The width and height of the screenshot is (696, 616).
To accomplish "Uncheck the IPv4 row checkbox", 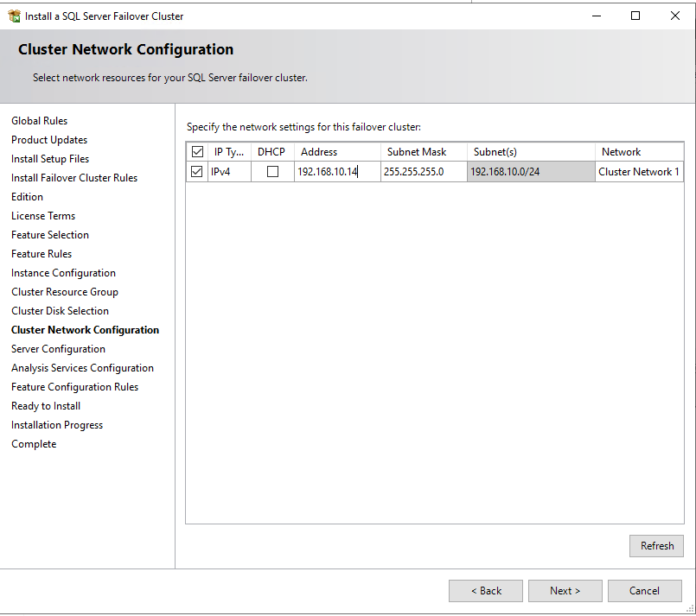I will 196,171.
